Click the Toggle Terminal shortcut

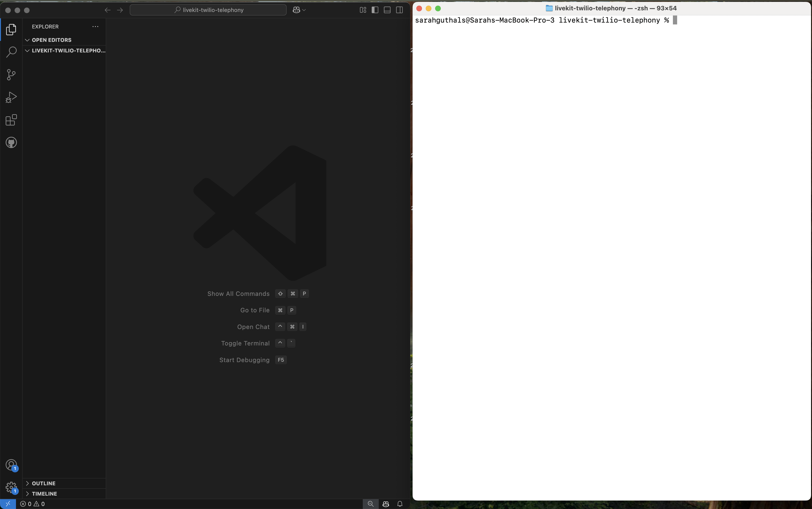pyautogui.click(x=258, y=343)
